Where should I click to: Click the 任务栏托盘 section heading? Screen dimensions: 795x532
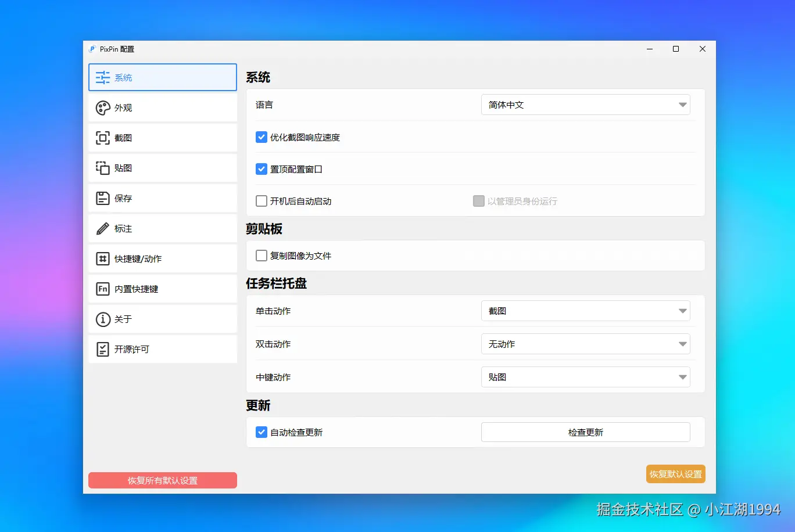tap(276, 283)
